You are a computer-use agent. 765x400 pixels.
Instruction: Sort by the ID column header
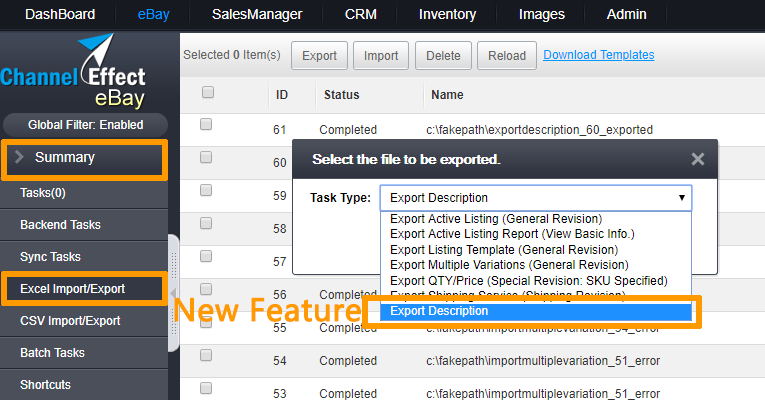(x=282, y=95)
